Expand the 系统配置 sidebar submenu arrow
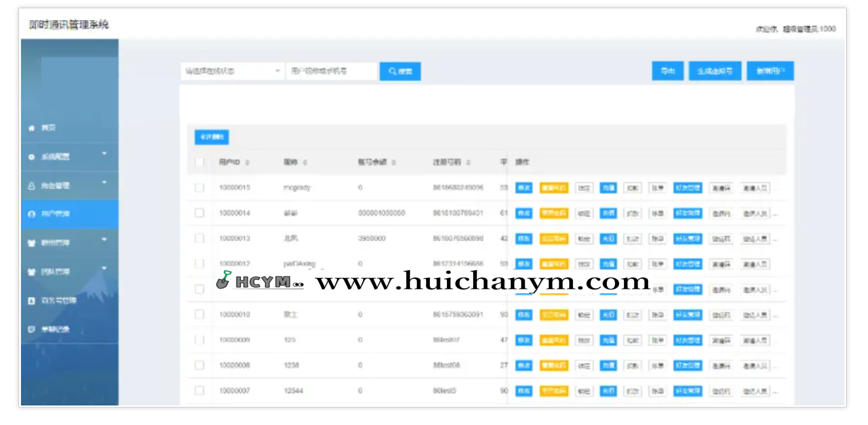868x425 pixels. pos(104,154)
